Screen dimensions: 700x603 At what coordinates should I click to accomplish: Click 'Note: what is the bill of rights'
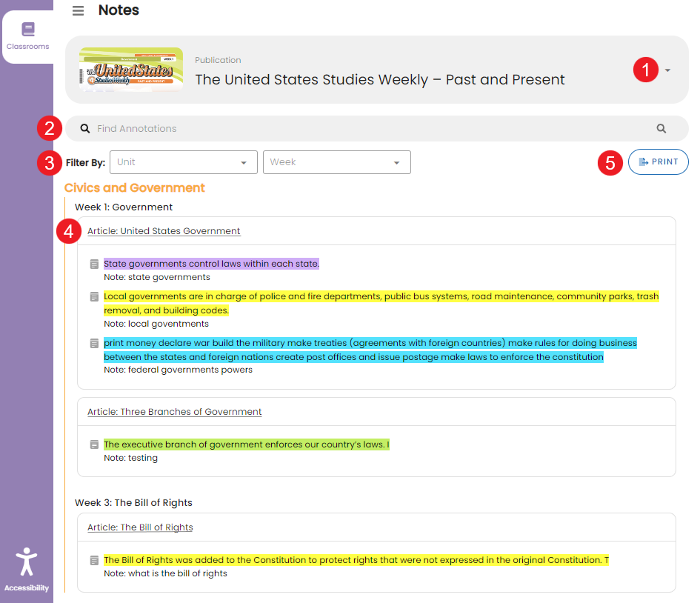point(166,573)
